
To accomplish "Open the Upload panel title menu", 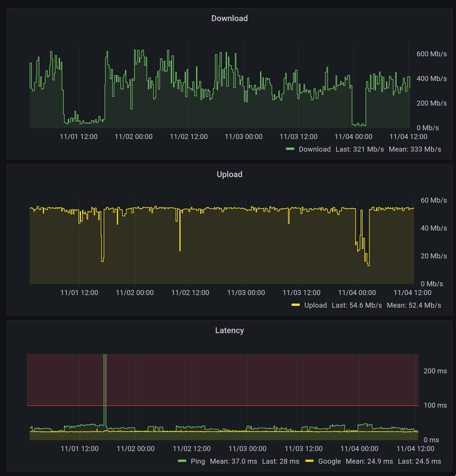I will point(229,174).
